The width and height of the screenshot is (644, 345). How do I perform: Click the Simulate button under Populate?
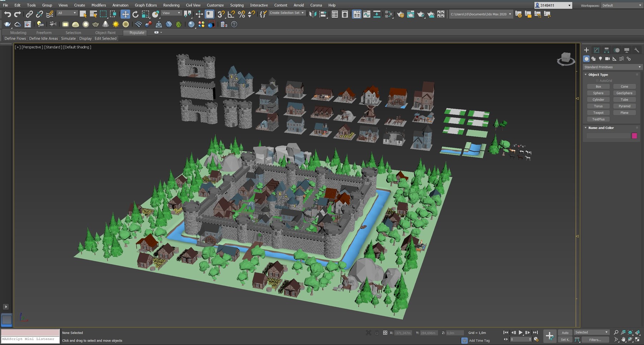tap(68, 38)
